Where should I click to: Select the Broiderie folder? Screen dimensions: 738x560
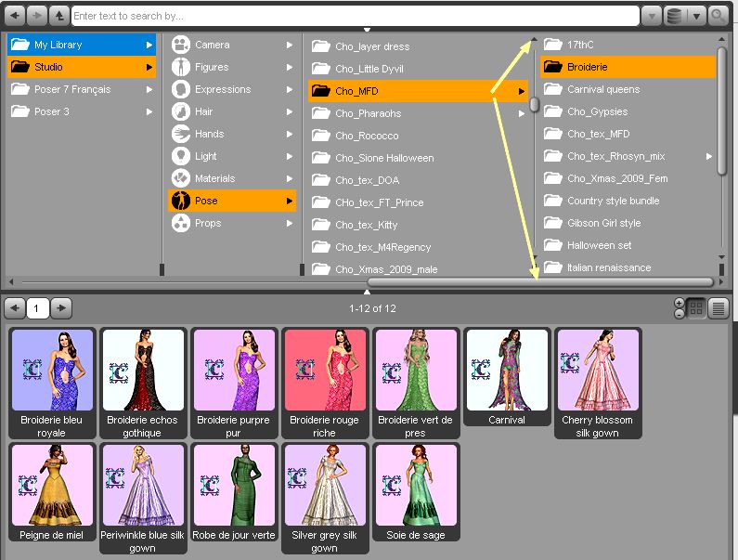[x=628, y=67]
